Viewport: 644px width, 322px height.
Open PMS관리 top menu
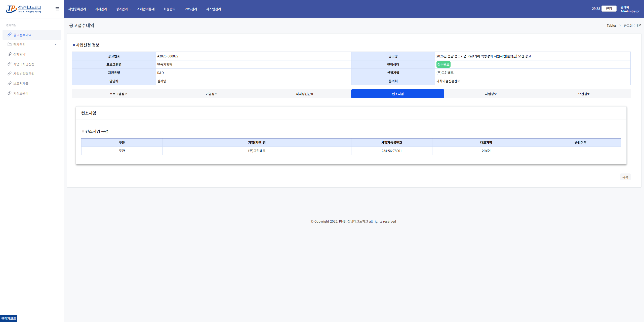tap(191, 9)
